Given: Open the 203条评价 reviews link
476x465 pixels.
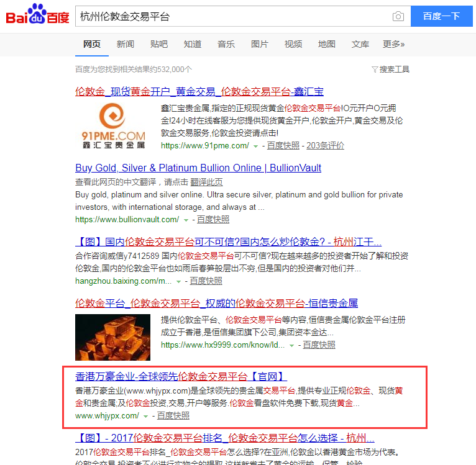Looking at the screenshot, I should pos(325,146).
